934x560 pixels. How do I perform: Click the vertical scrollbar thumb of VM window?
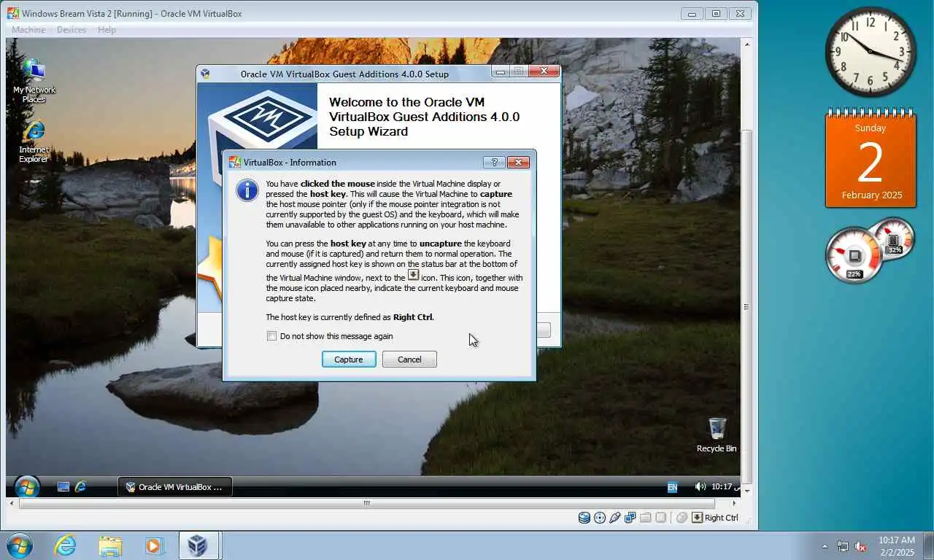[746, 307]
